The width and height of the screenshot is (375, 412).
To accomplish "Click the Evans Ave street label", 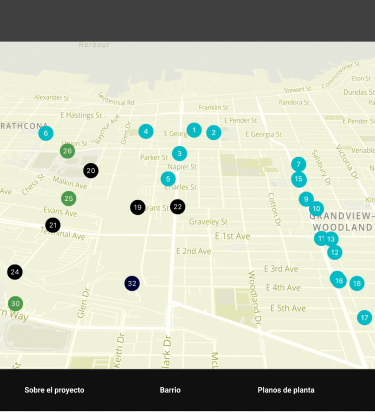I will (x=60, y=211).
